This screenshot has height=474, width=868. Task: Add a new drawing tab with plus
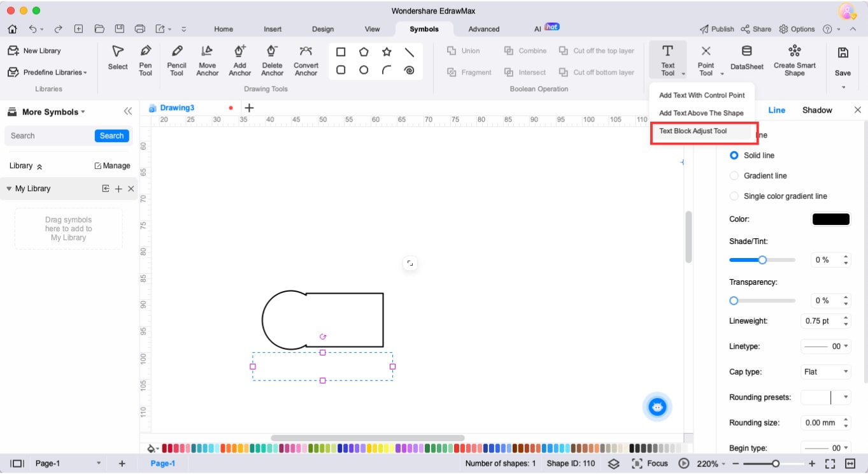tap(249, 108)
